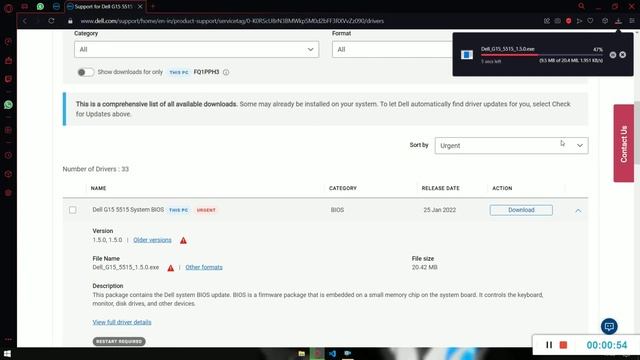This screenshot has height=360, width=640.
Task: Open the Opera GX taskbar icon
Action: pyautogui.click(x=317, y=353)
